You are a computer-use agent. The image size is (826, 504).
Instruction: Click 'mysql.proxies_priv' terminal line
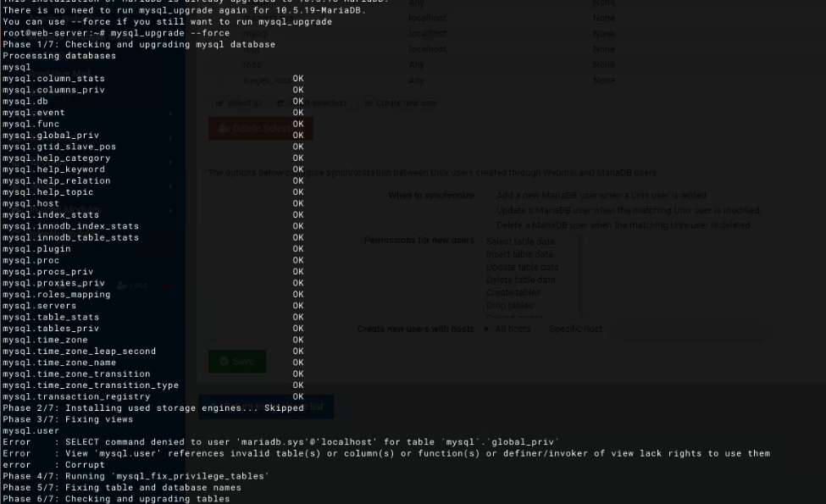[53, 283]
